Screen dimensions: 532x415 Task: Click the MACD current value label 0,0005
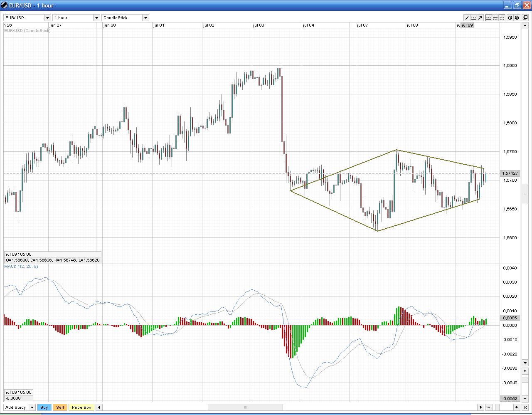click(510, 318)
